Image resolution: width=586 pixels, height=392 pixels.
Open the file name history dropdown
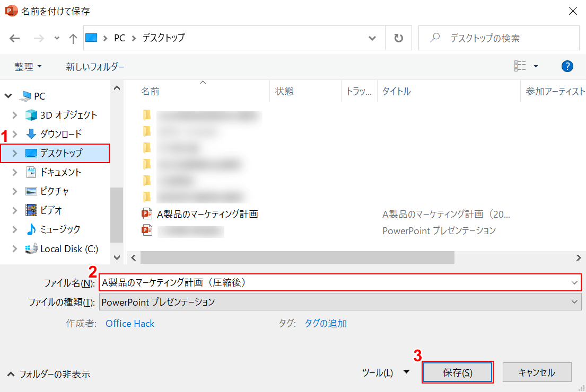(573, 282)
